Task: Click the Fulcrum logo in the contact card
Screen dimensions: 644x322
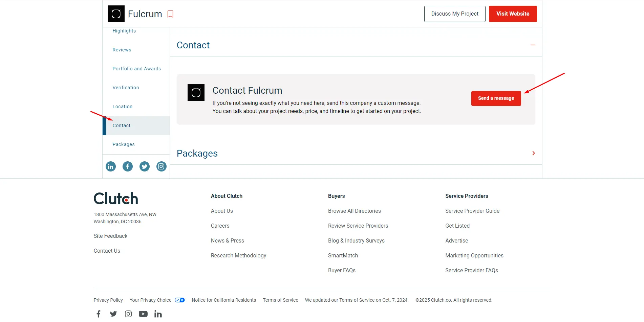Action: tap(196, 93)
